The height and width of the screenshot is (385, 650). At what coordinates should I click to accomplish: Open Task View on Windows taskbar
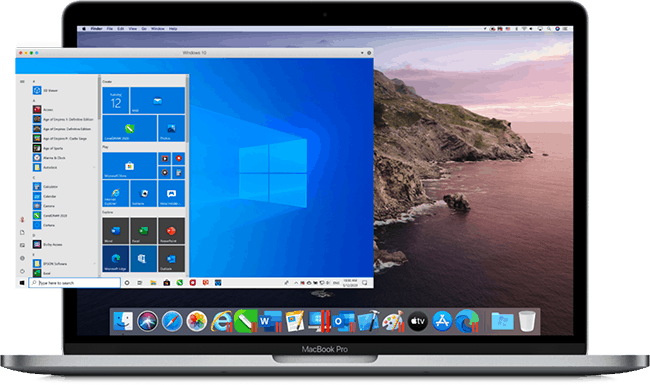click(140, 283)
